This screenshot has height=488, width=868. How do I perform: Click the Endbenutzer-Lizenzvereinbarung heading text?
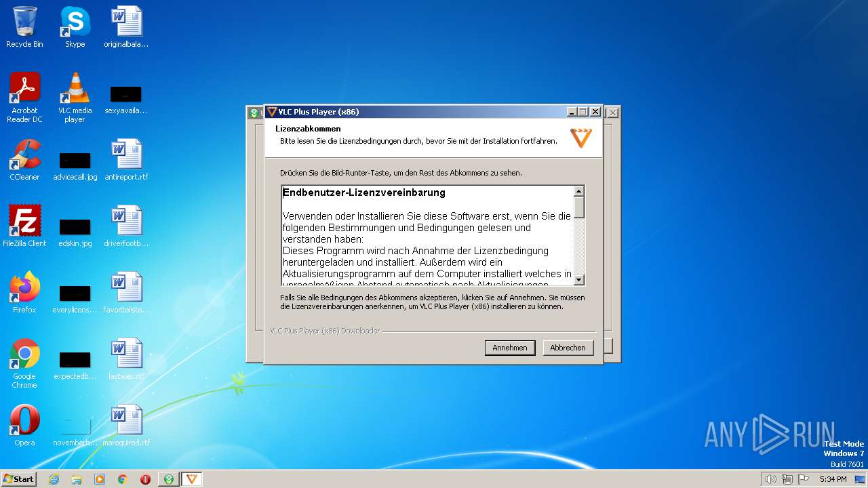tap(364, 192)
